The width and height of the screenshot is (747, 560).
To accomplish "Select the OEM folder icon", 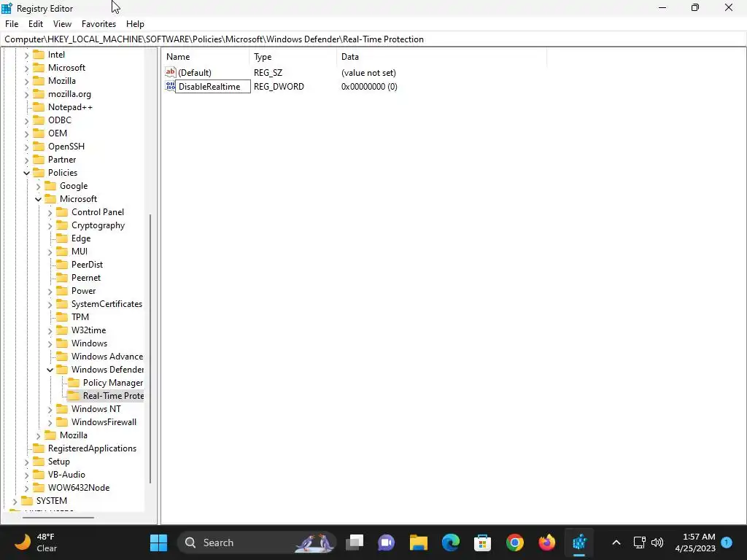I will (39, 133).
